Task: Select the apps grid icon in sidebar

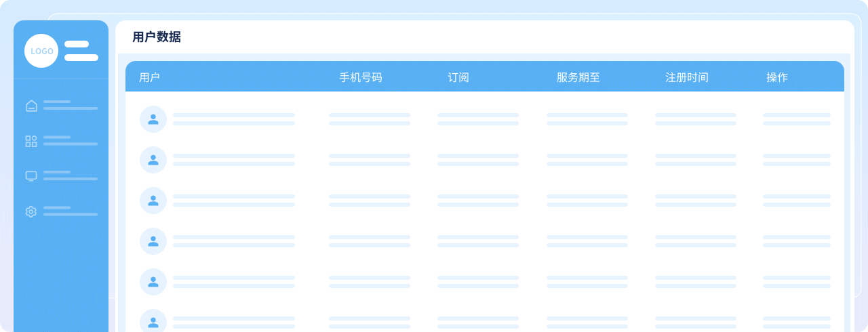Action: click(31, 141)
